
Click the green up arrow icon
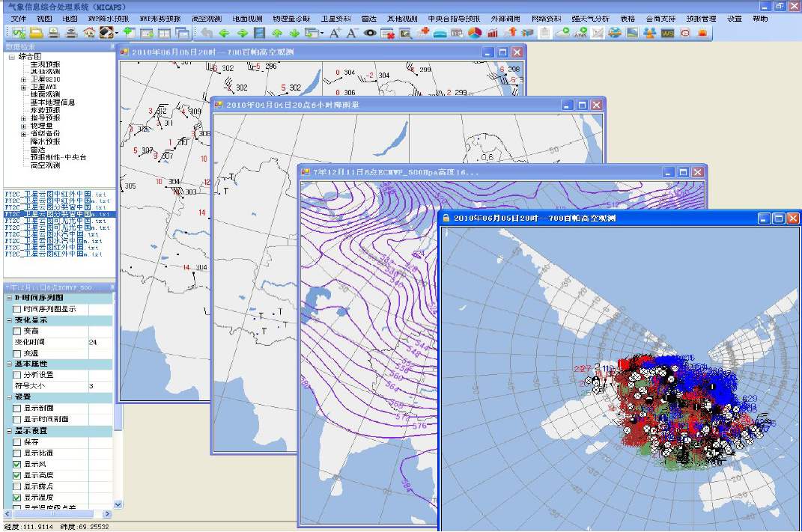(x=277, y=33)
